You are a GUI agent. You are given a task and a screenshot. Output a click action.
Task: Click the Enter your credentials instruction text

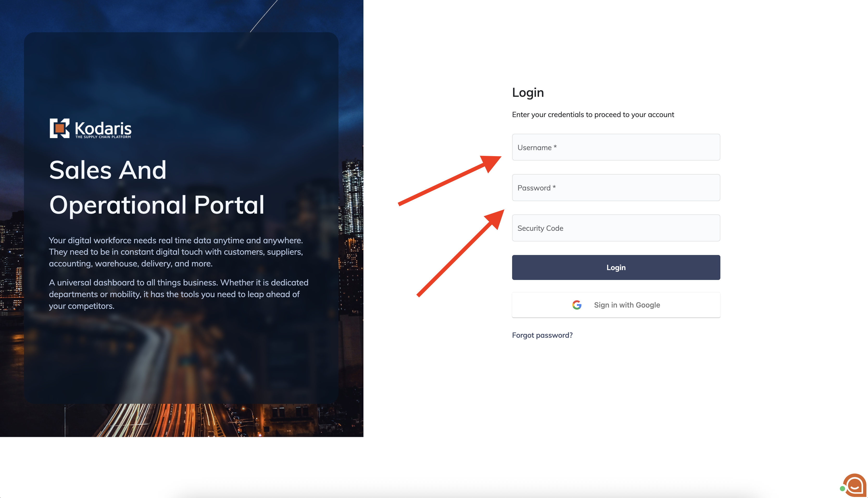pos(593,114)
